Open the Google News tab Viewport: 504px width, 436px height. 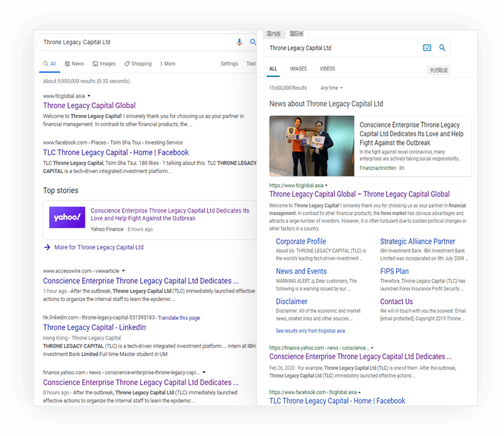point(74,64)
